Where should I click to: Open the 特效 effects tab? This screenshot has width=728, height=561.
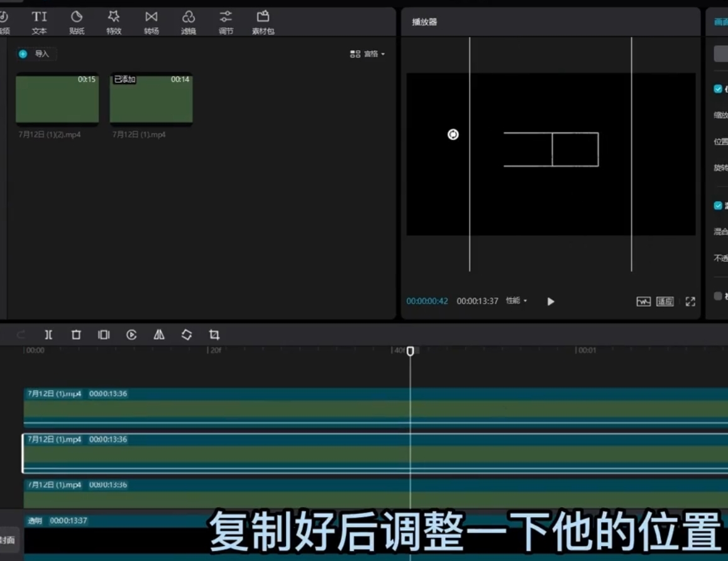click(114, 22)
